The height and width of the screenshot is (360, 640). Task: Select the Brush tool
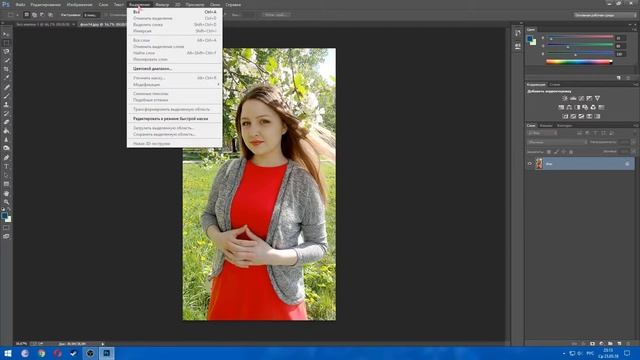6,96
